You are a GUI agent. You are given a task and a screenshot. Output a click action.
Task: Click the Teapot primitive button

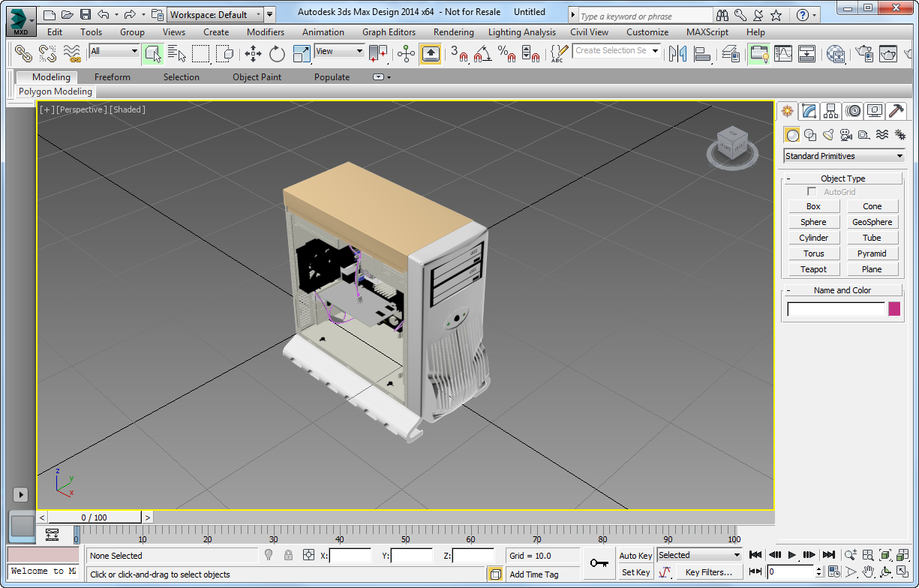tap(814, 268)
